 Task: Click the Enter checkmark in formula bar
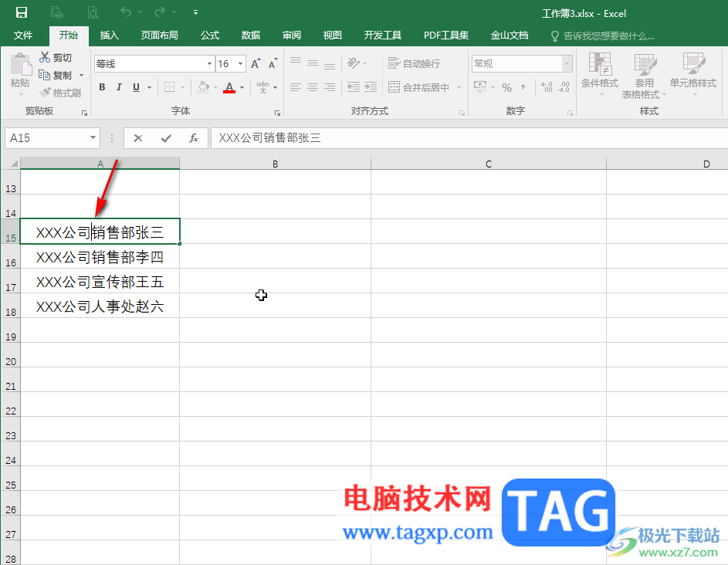(x=166, y=138)
